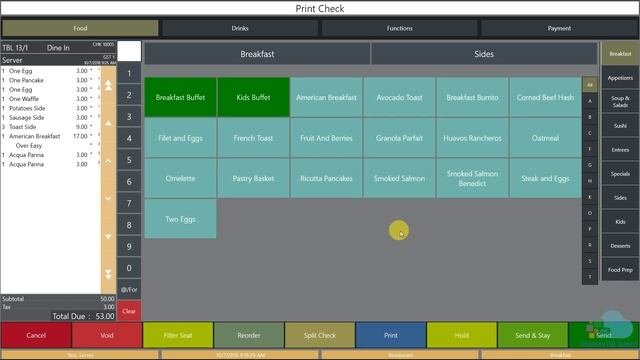Open the Food tab
This screenshot has height=360, width=640.
point(80,28)
